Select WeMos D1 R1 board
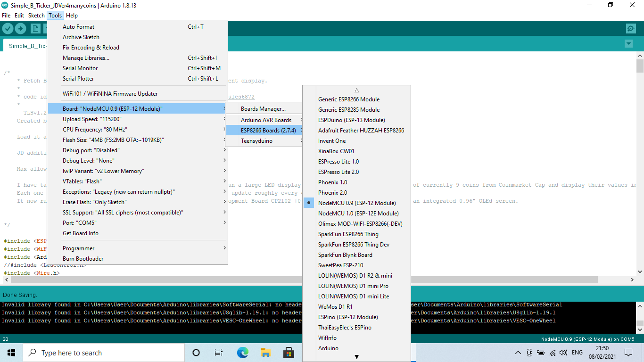Viewport: 644px width, 362px height. tap(356, 307)
